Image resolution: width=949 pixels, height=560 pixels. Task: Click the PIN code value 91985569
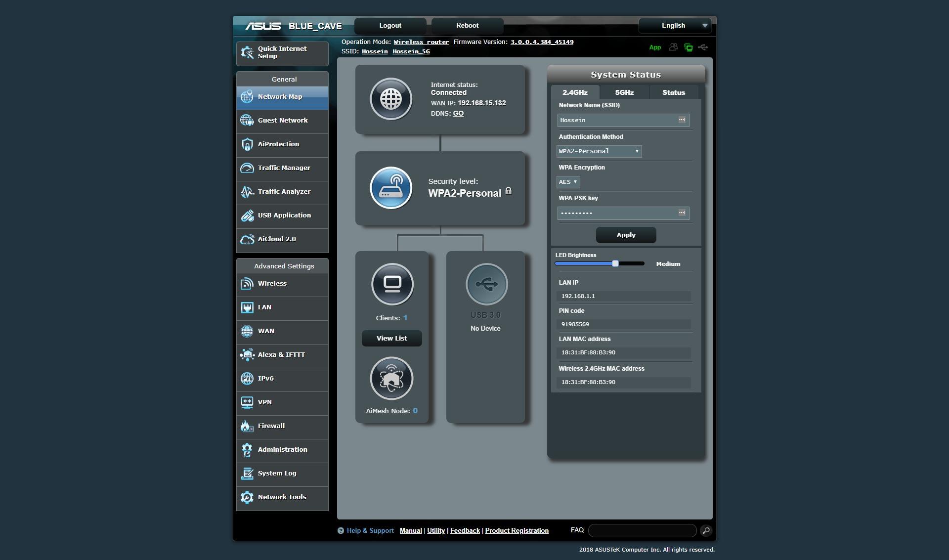click(575, 324)
